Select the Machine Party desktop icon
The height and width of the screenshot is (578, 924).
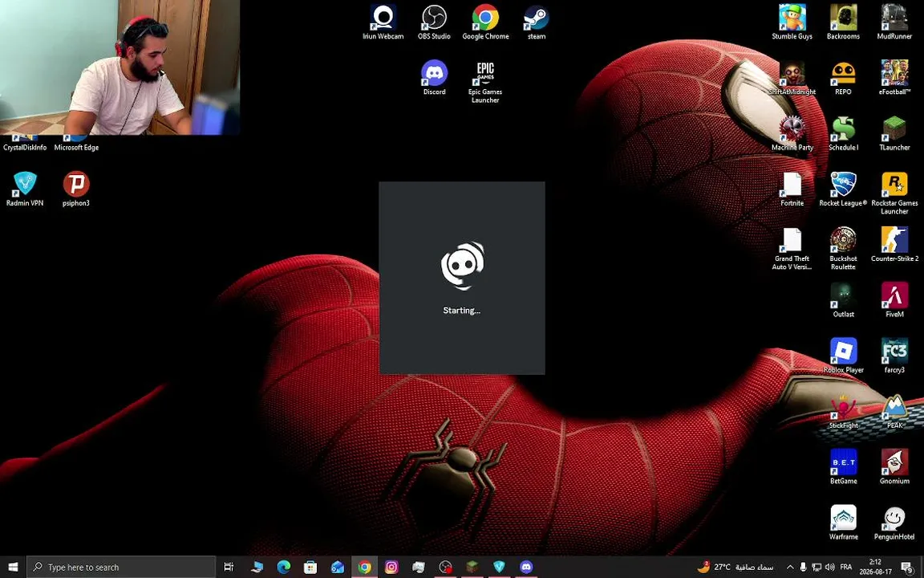tap(792, 133)
